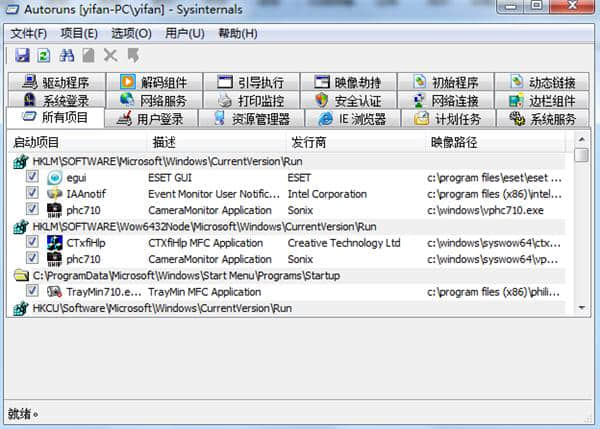Click the Properties toolbar icon
The image size is (600, 429).
tap(88, 55)
